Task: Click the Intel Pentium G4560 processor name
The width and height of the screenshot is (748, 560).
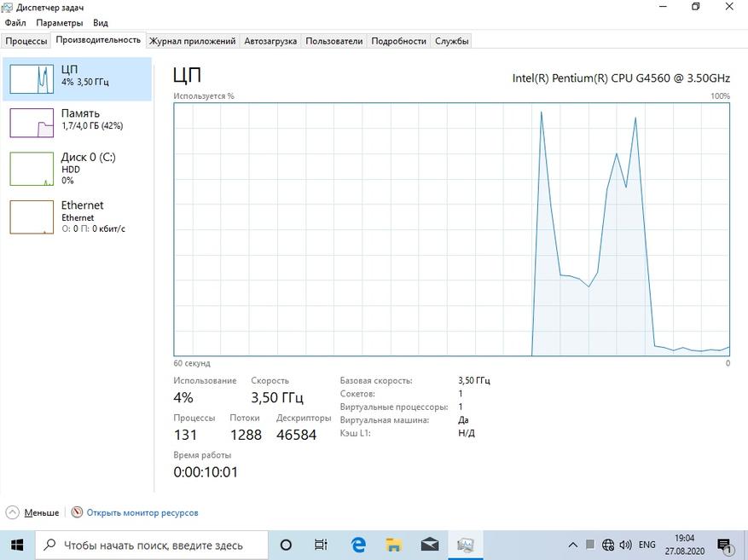Action: click(x=621, y=78)
